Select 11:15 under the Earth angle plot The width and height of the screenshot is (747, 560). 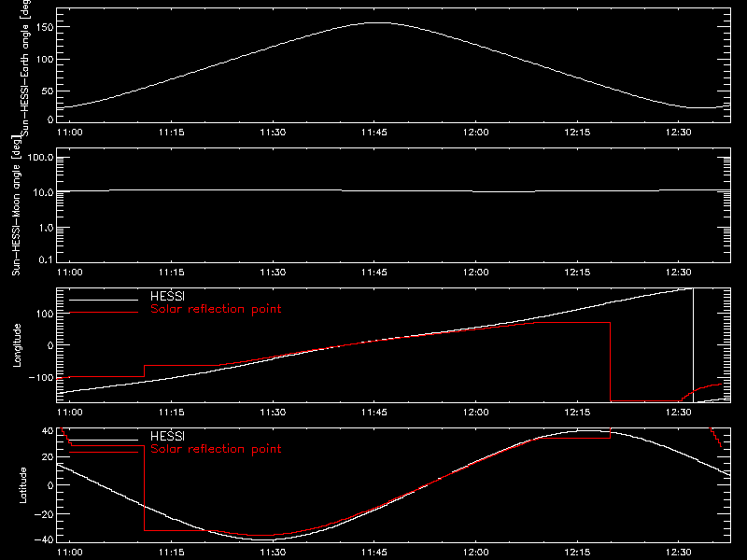coord(171,132)
